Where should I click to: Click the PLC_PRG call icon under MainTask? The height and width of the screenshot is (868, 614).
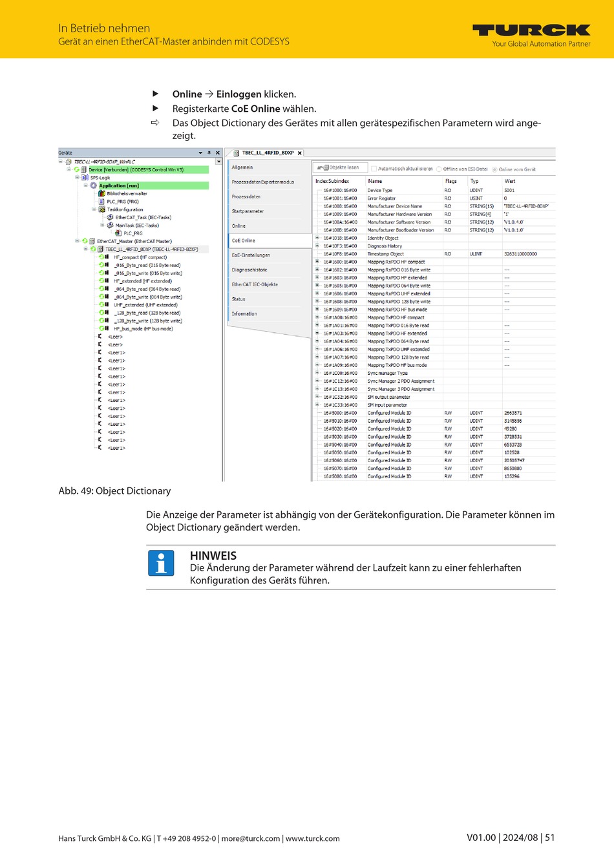118,233
